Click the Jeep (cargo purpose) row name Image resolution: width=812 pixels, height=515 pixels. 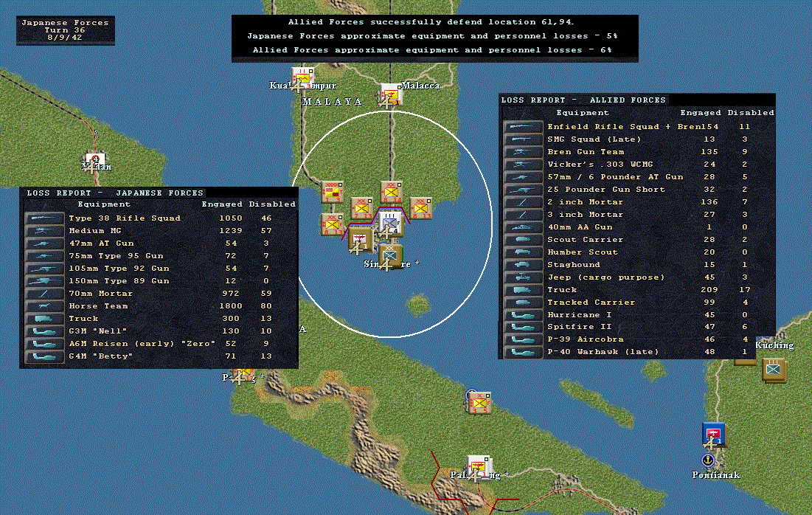pos(606,277)
